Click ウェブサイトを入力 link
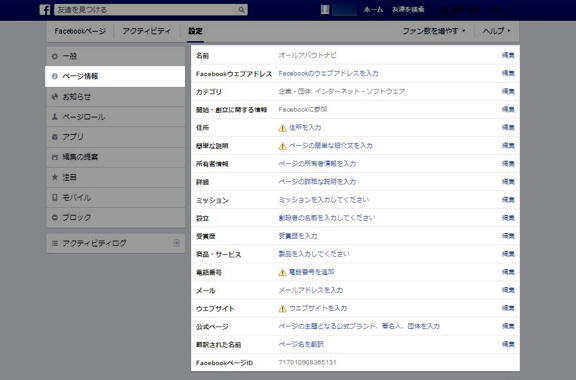This screenshot has width=576, height=380. (x=318, y=308)
